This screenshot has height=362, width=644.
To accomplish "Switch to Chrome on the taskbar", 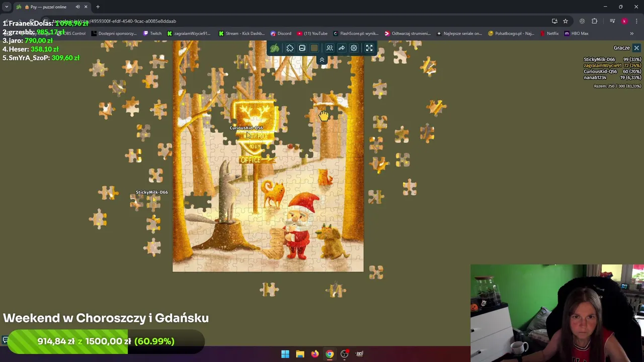I will pos(330,354).
